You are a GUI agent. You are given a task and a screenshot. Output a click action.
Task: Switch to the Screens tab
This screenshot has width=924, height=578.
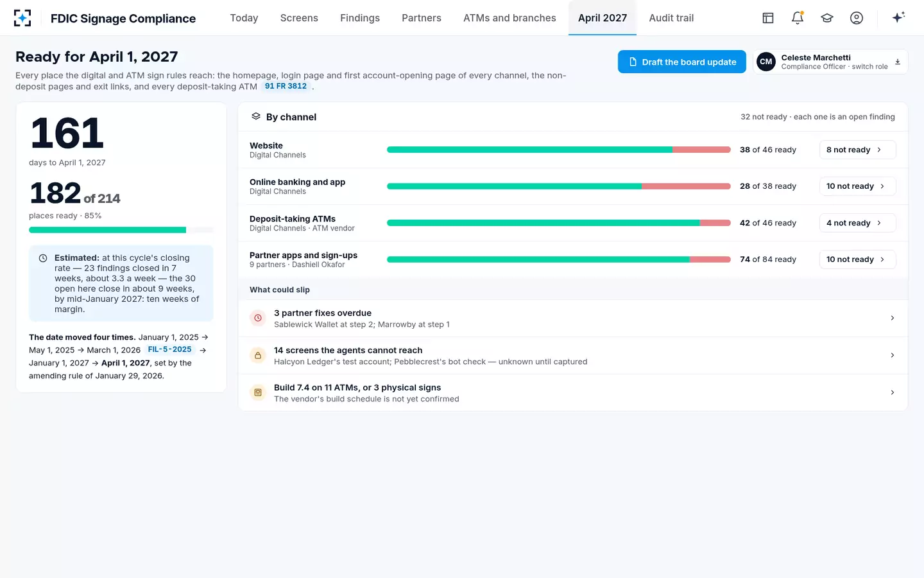pyautogui.click(x=299, y=18)
